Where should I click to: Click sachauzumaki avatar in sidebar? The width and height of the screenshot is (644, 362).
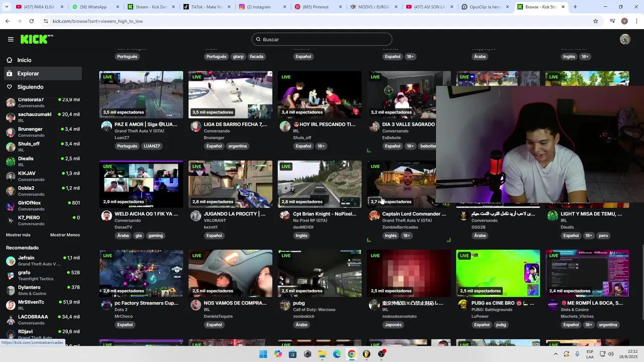click(x=11, y=117)
